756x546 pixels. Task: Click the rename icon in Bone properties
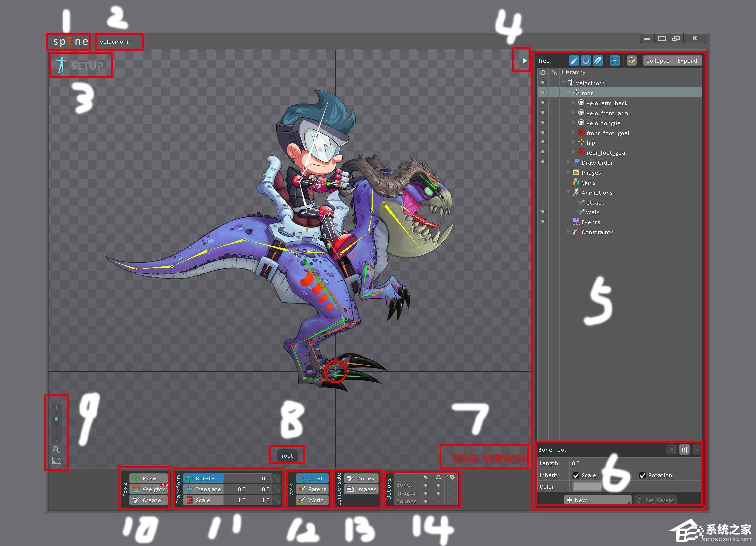[684, 450]
